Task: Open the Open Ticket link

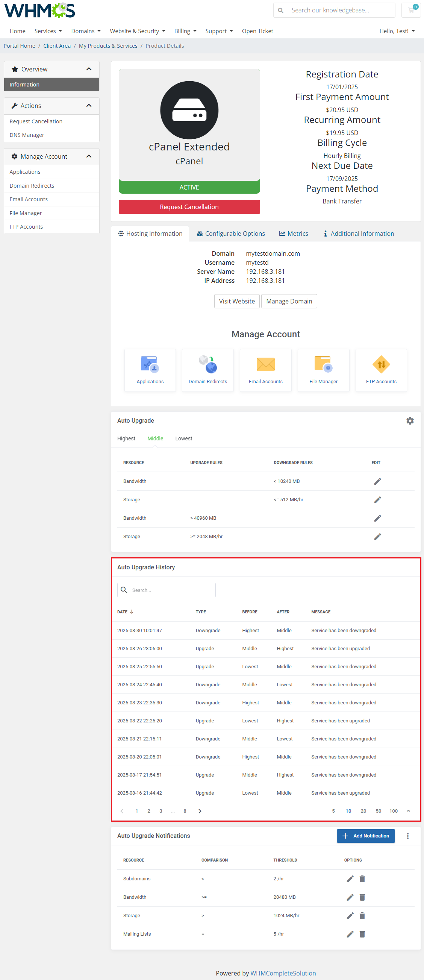Action: [x=257, y=31]
